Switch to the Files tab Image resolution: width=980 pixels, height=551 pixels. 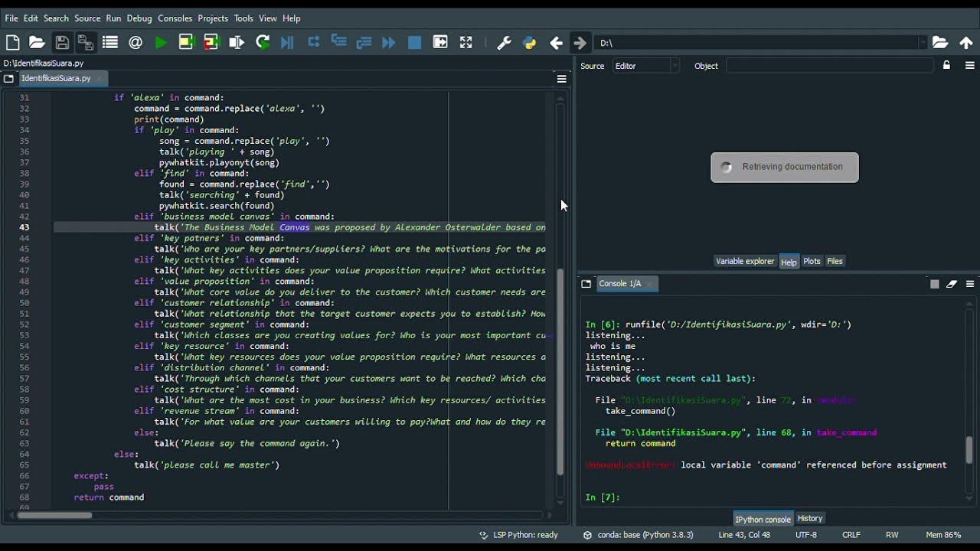click(x=835, y=262)
